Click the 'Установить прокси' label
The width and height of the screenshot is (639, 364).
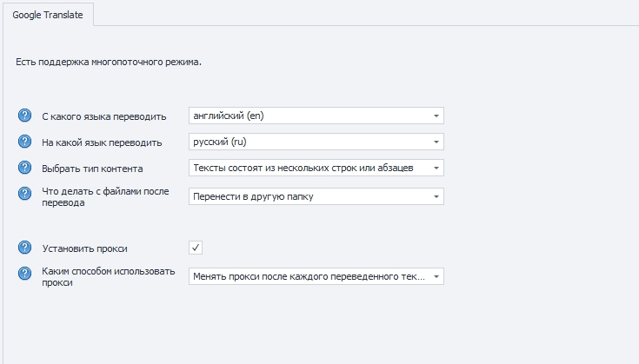tap(85, 248)
